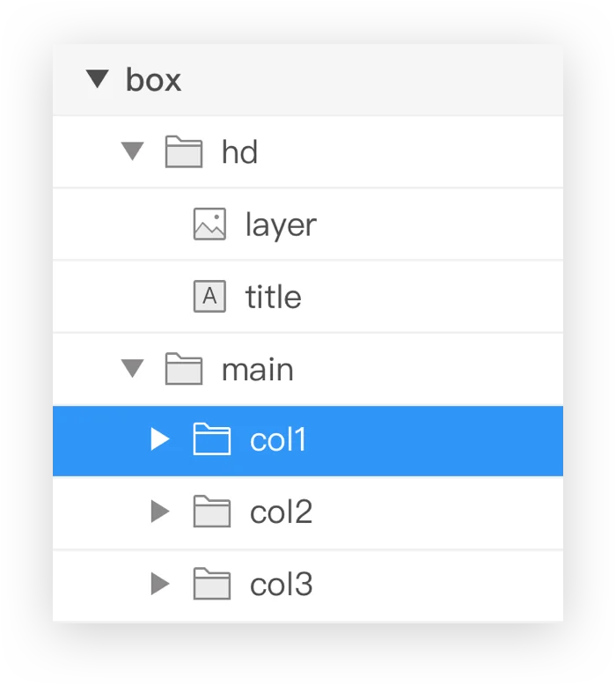Collapse the box root node

tap(98, 79)
